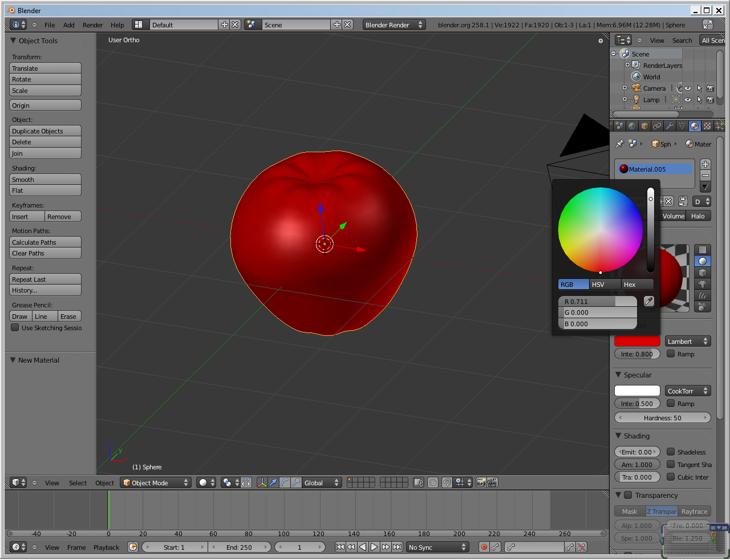Enable the Shadeless shading checkbox

[x=671, y=452]
